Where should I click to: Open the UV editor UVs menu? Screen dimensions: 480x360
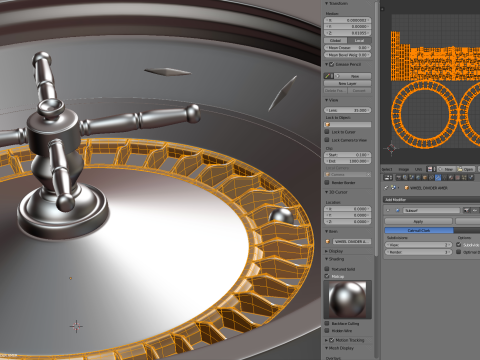tap(418, 169)
